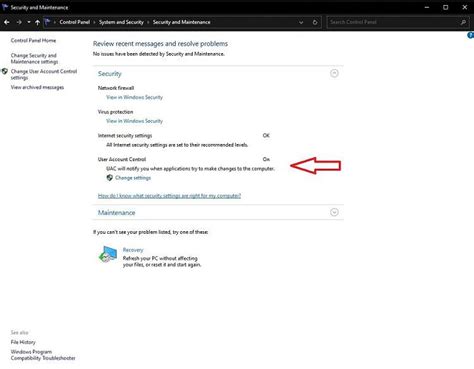
Task: Go back with the Back arrow
Action: 7,22
